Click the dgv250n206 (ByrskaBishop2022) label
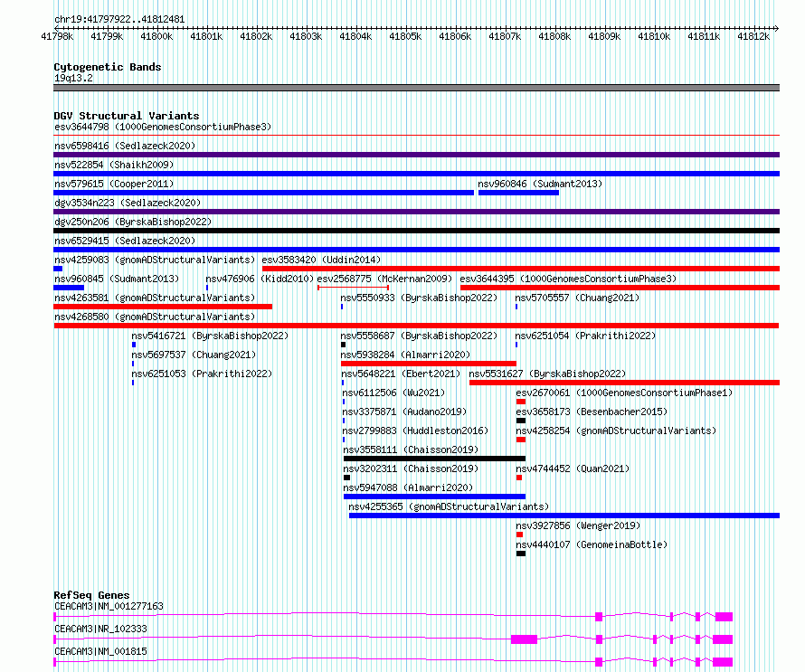The height and width of the screenshot is (672, 805). [x=133, y=222]
